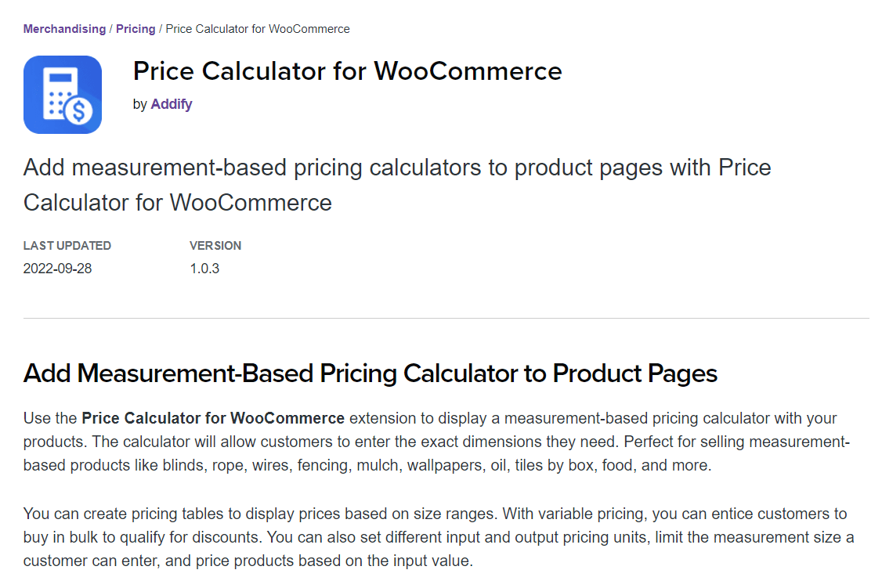Click the VERSION label
Image resolution: width=882 pixels, height=588 pixels.
[x=215, y=245]
